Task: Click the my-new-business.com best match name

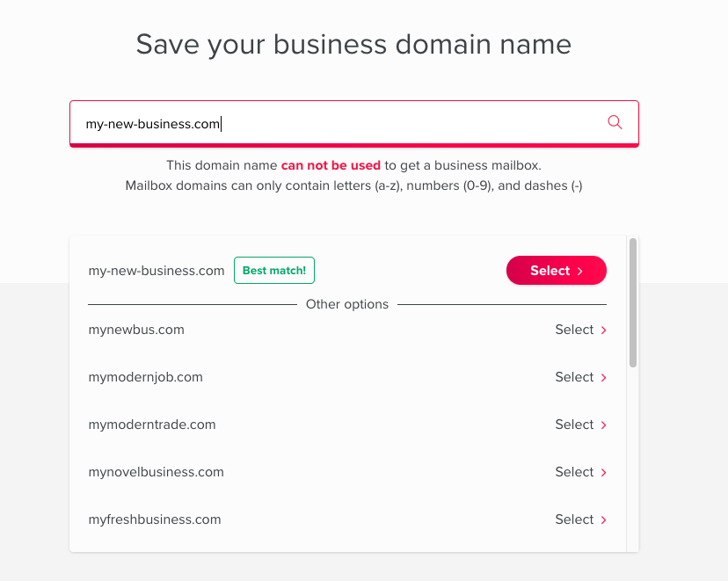Action: pyautogui.click(x=157, y=271)
